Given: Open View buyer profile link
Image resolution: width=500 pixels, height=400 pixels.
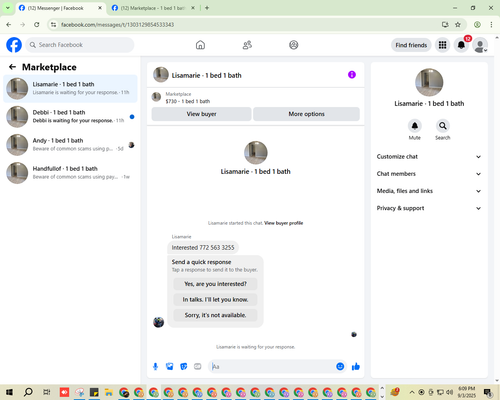Looking at the screenshot, I should click(x=284, y=223).
